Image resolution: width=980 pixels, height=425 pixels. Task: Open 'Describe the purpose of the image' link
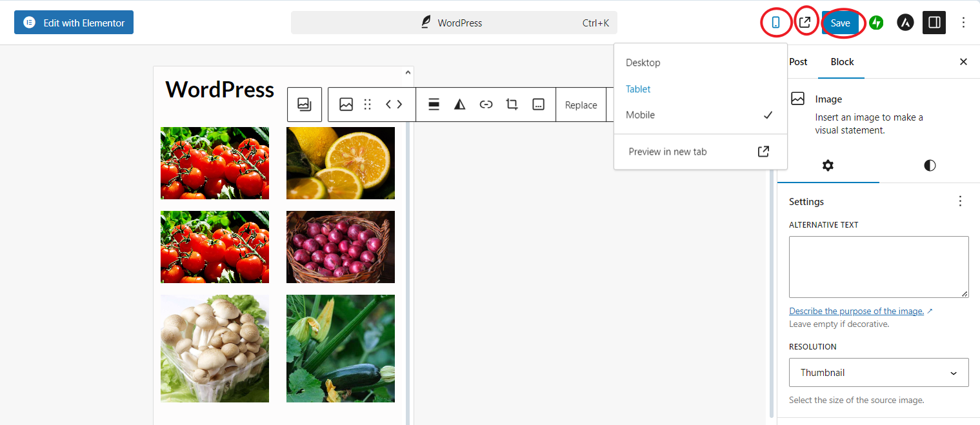tap(856, 311)
